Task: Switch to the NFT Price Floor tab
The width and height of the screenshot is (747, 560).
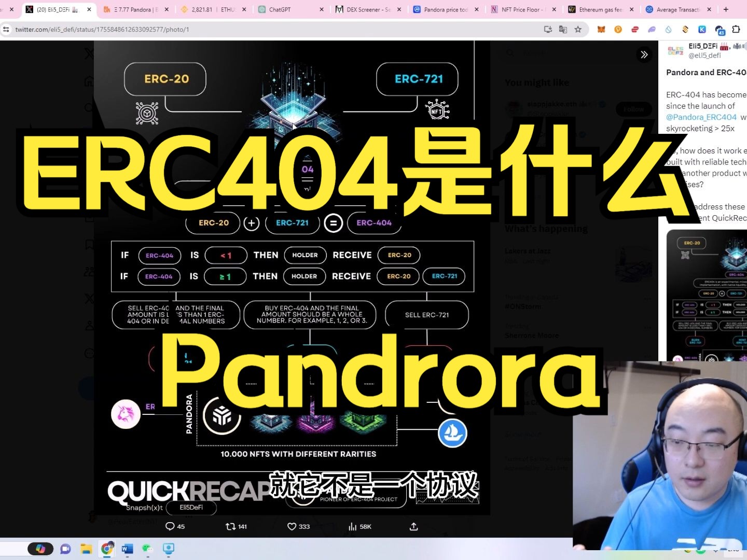Action: (523, 9)
